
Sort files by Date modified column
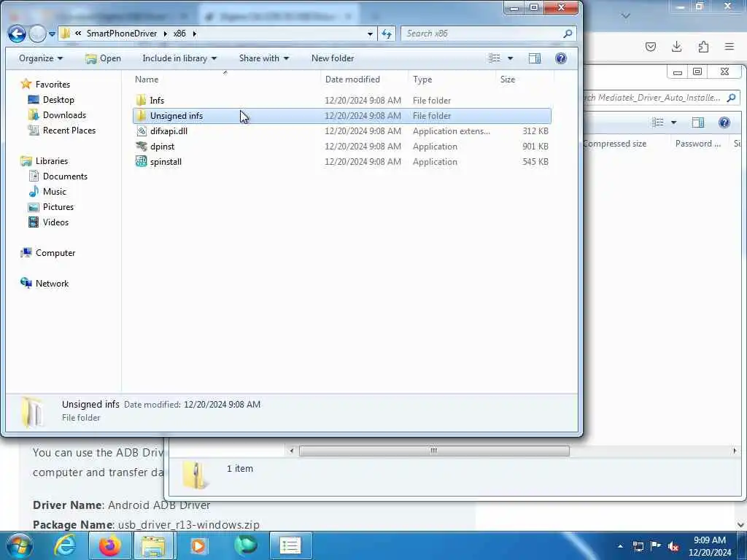(365, 79)
